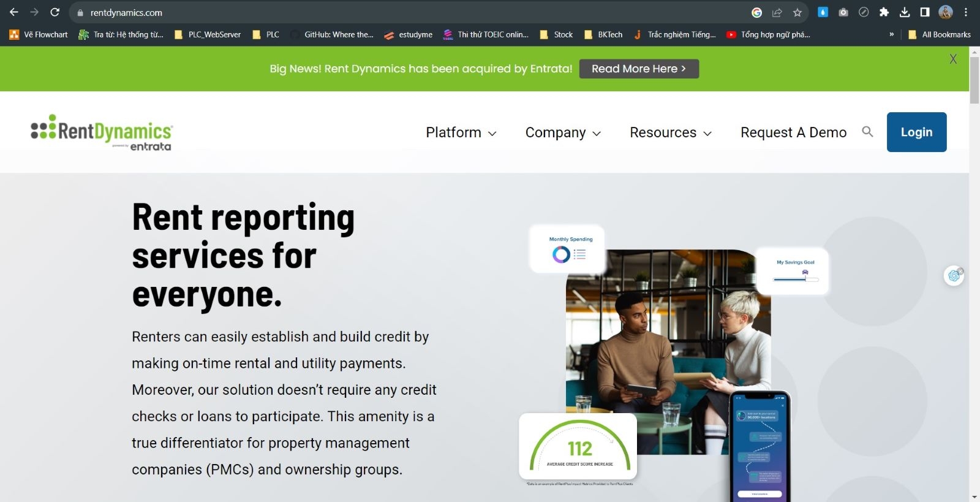Screen dimensions: 980x502
Task: Expand the Company menu
Action: tap(563, 132)
